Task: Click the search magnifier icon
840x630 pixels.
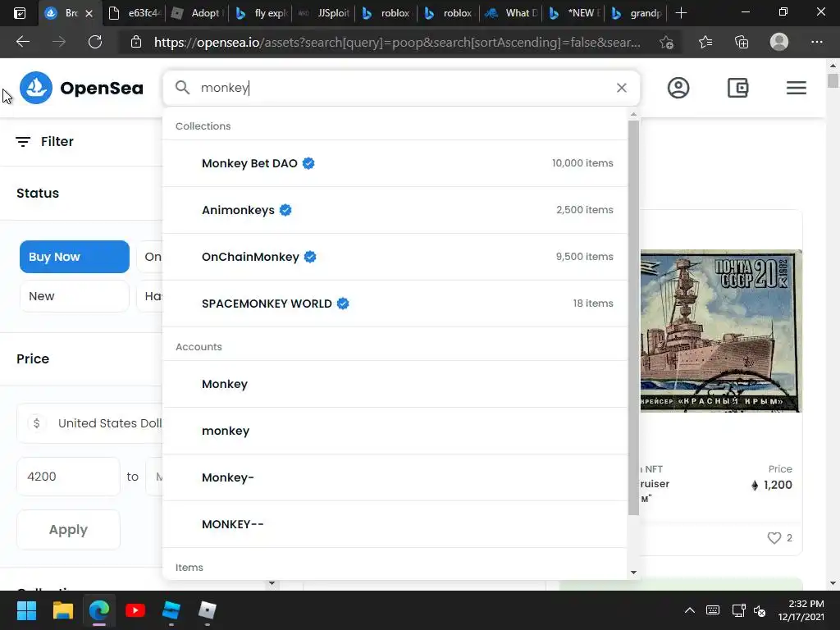Action: tap(182, 87)
